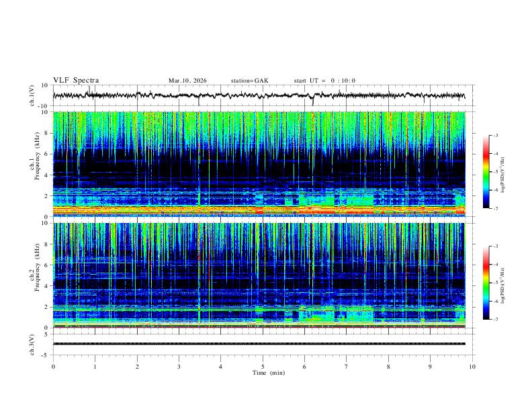The height and width of the screenshot is (411, 532).
Task: Click the ch.3 flat black signal band
Action: tap(259, 344)
